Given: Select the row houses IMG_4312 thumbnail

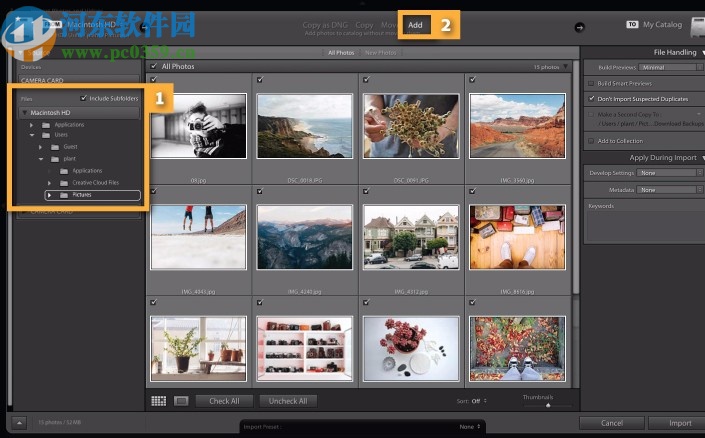Looking at the screenshot, I should pyautogui.click(x=411, y=237).
